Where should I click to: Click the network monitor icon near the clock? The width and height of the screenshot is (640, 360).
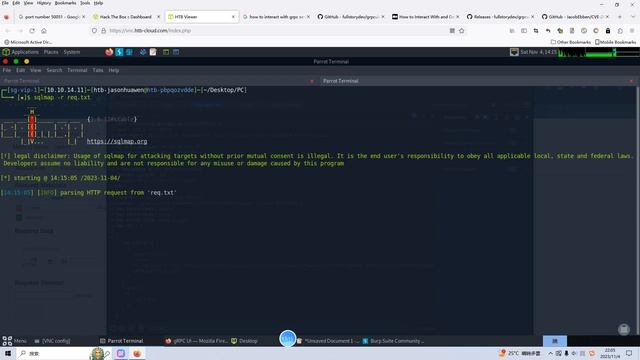click(x=514, y=52)
